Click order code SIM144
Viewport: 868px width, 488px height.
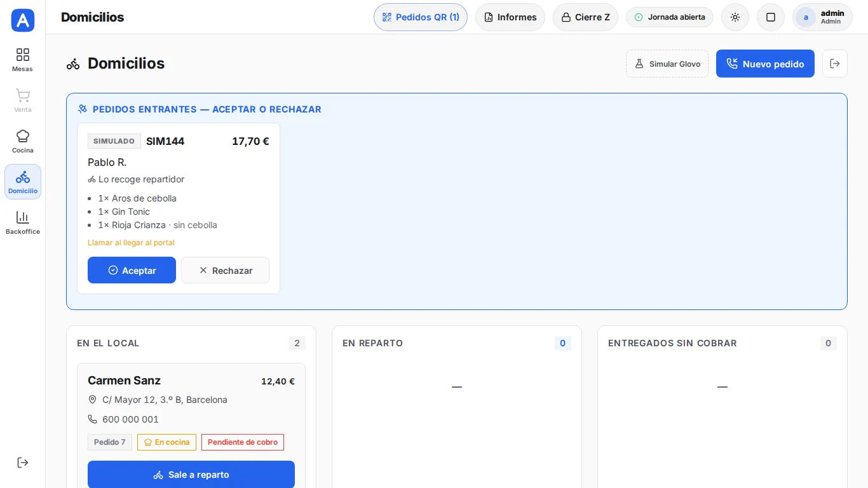[x=165, y=141]
